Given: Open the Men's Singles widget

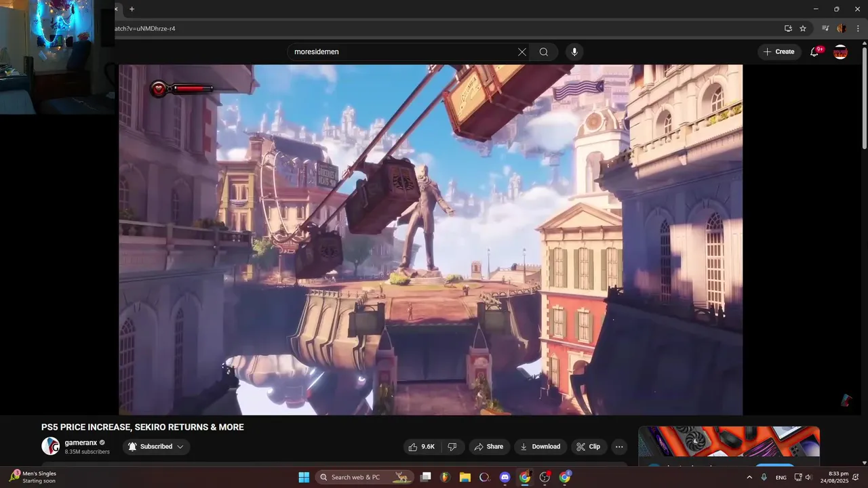Looking at the screenshot, I should point(33,477).
